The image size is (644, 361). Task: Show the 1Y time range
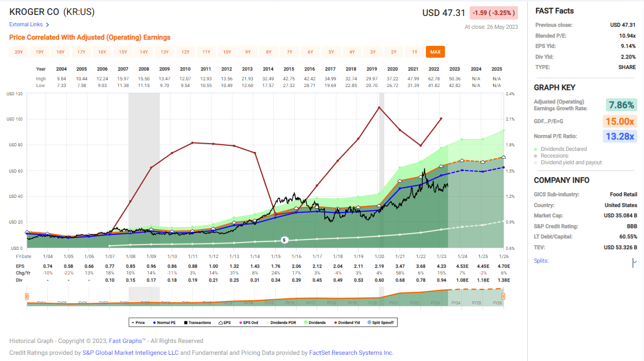pyautogui.click(x=415, y=52)
